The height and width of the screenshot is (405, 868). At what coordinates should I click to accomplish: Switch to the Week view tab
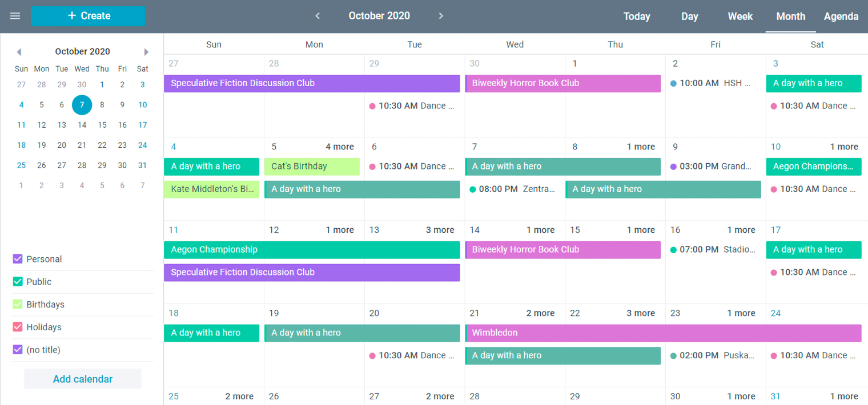tap(740, 16)
